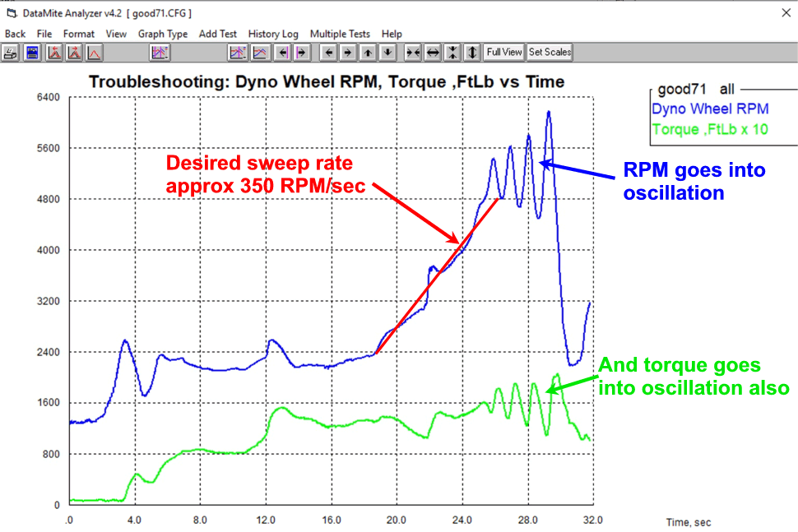This screenshot has height=532, width=798.
Task: Open the Multiple Tests menu
Action: click(340, 34)
